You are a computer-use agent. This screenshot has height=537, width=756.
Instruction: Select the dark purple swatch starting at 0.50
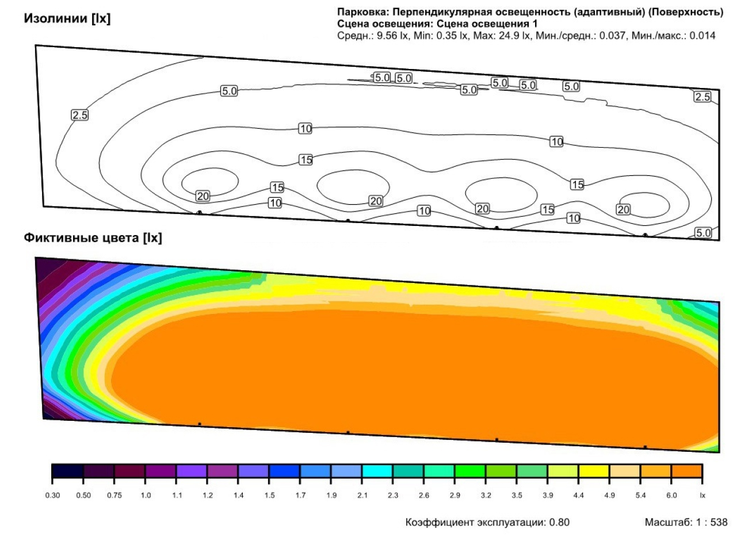coord(99,471)
